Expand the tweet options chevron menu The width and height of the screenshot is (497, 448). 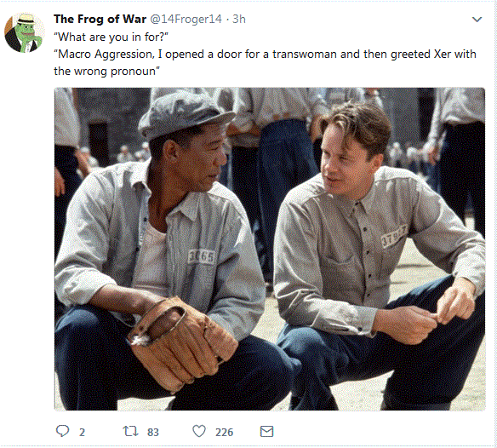pyautogui.click(x=477, y=20)
